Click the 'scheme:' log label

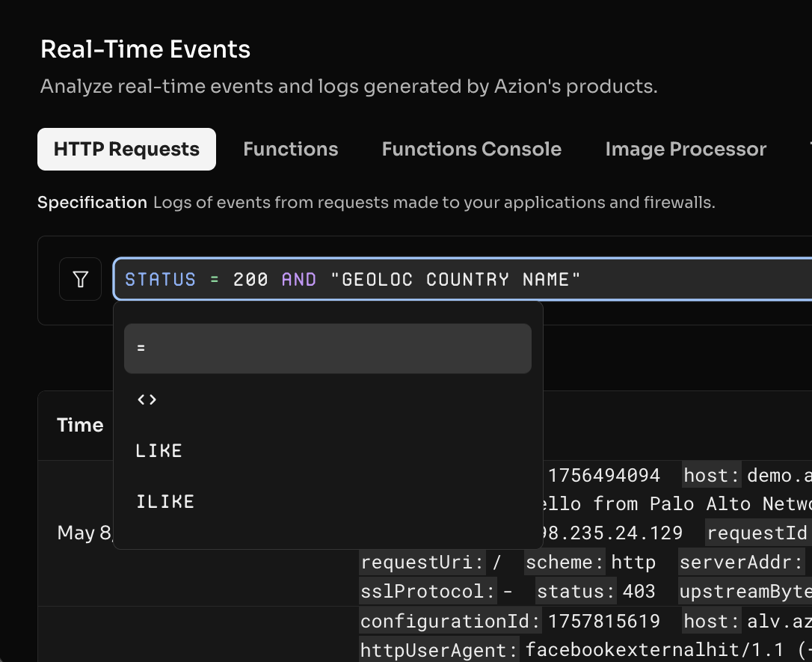pos(565,562)
